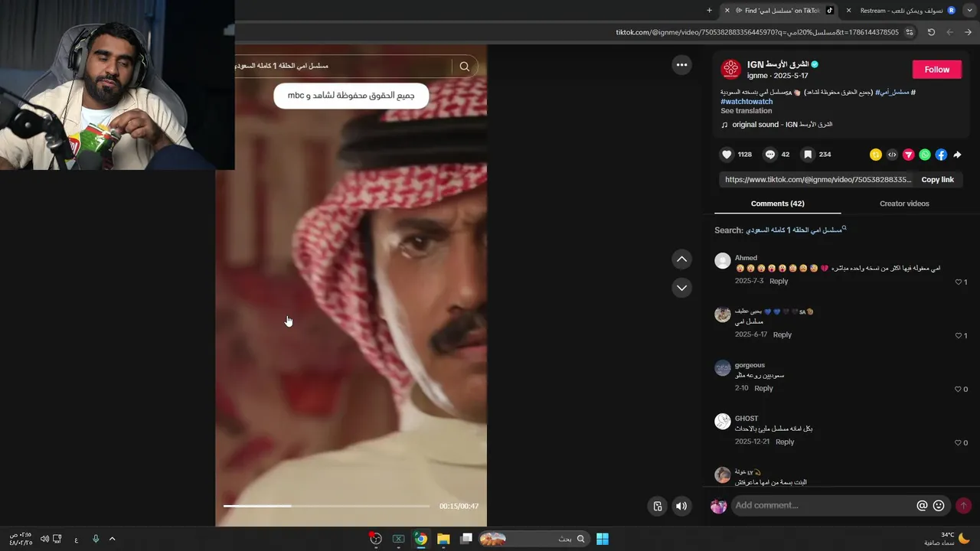Image resolution: width=980 pixels, height=551 pixels.
Task: Open Chrome from the taskbar
Action: point(420,539)
